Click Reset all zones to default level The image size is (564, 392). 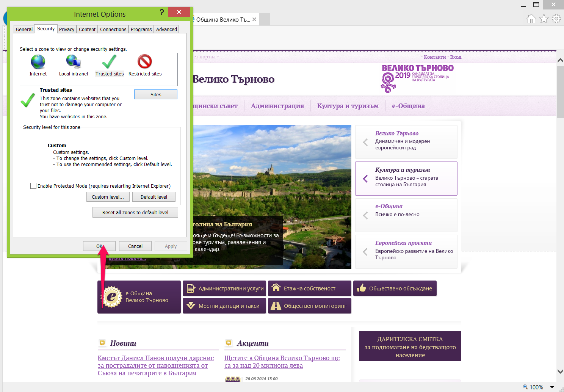pyautogui.click(x=135, y=212)
